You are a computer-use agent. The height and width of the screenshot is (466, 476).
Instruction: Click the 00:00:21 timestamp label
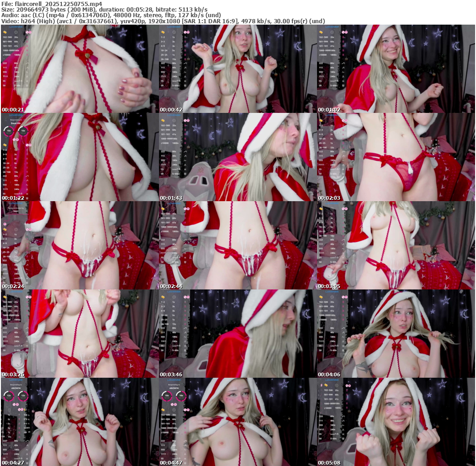[x=13, y=110]
